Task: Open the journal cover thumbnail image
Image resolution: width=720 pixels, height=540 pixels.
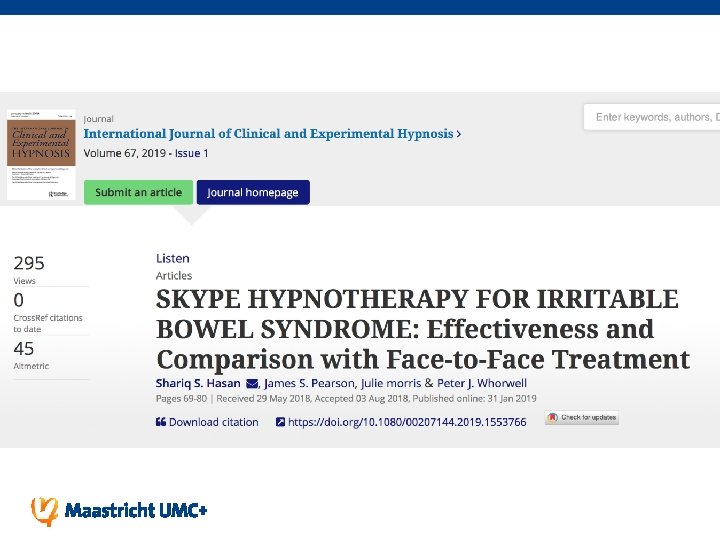Action: coord(41,155)
